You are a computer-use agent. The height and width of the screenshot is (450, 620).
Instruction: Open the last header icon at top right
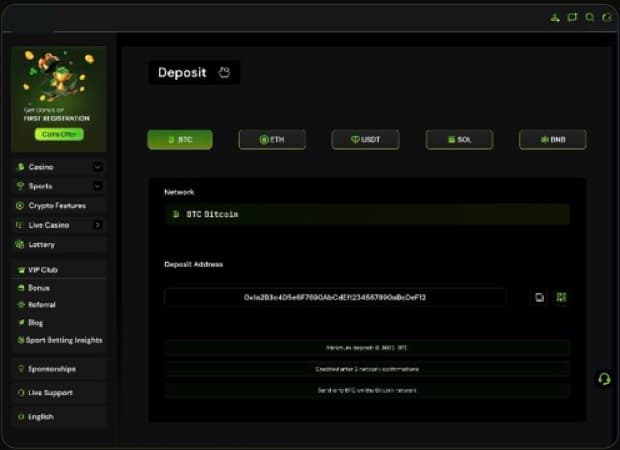607,17
